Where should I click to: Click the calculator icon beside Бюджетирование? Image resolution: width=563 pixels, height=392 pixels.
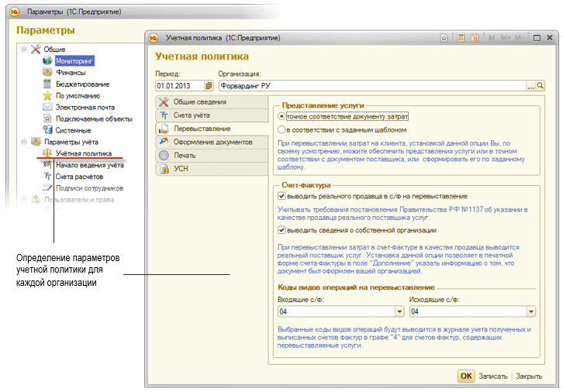[x=47, y=84]
